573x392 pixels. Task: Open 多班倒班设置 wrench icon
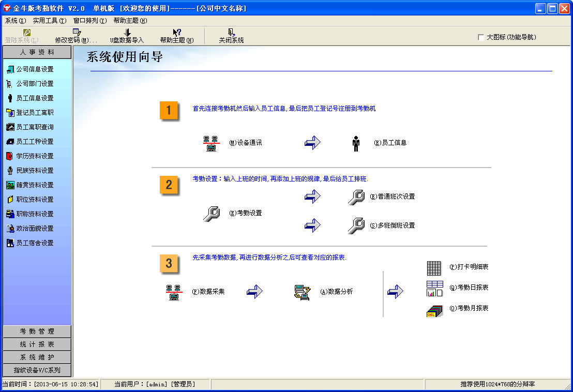[x=356, y=225]
